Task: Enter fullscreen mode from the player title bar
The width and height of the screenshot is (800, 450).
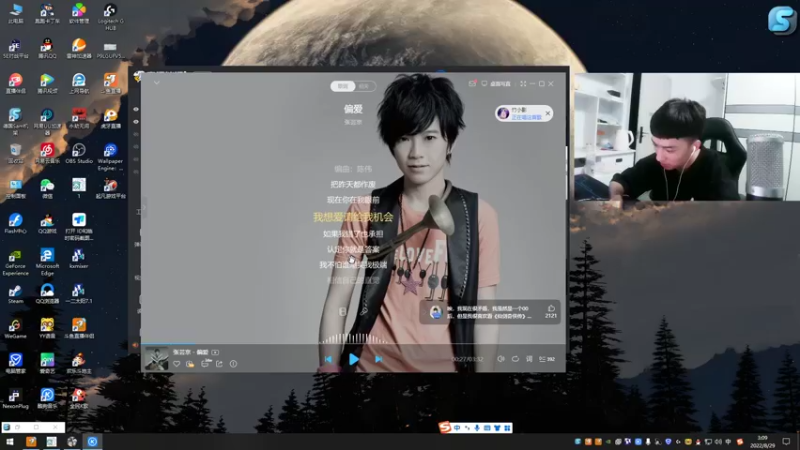Action: [x=523, y=84]
